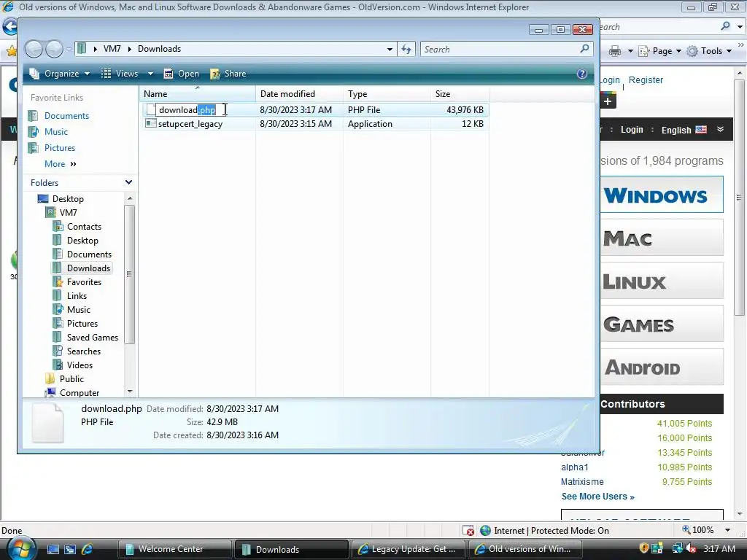The height and width of the screenshot is (560, 747).
Task: Open the alpha1 contributor profile
Action: point(575,467)
